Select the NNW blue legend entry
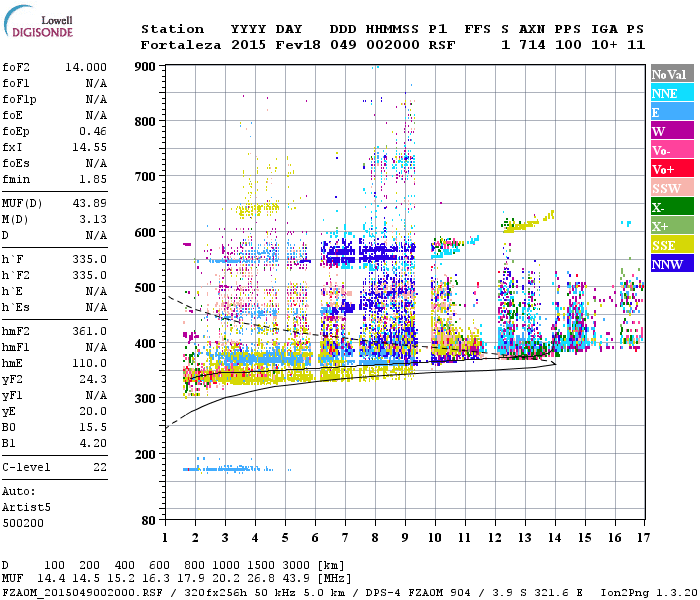Screen dimensions: 700x600 [x=668, y=264]
